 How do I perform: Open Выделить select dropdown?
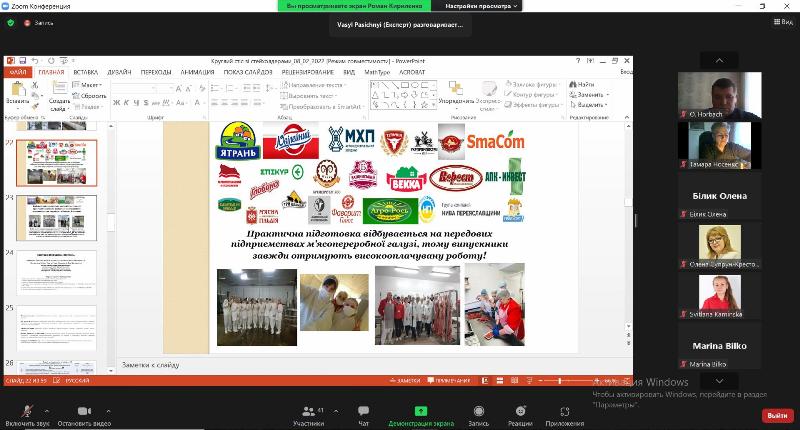tap(589, 105)
